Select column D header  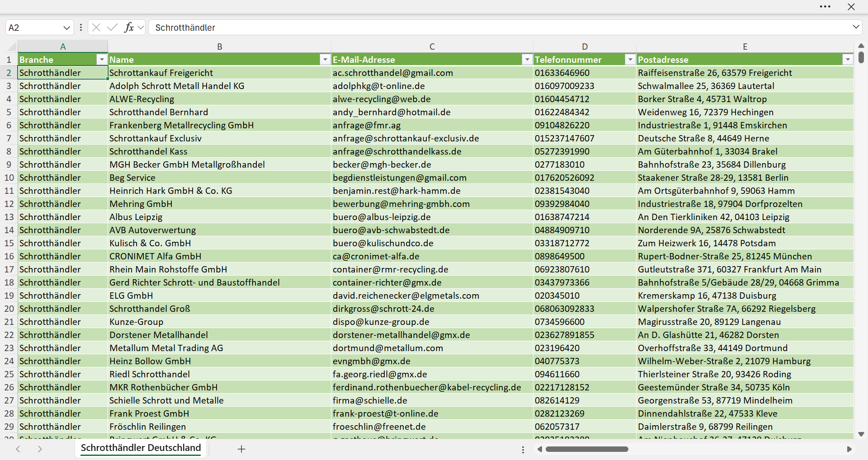[585, 47]
